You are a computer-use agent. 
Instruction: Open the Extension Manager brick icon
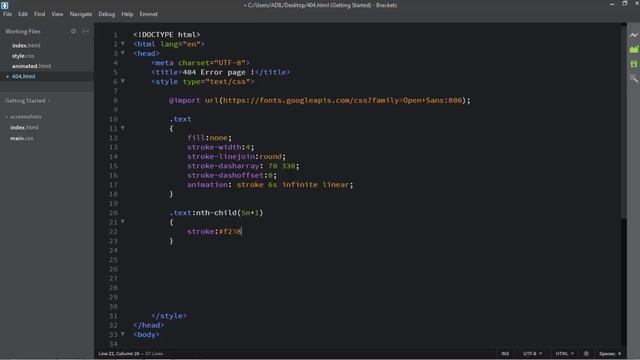[x=633, y=49]
